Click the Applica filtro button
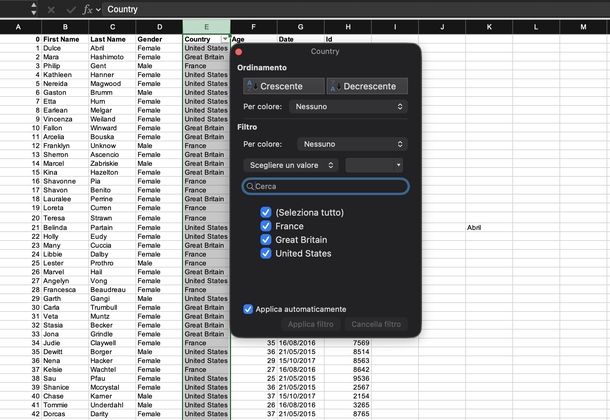This screenshot has width=610, height=420. coord(310,324)
